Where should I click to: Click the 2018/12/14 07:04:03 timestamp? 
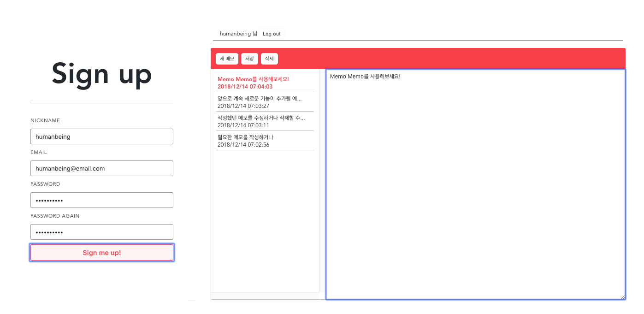click(x=245, y=87)
